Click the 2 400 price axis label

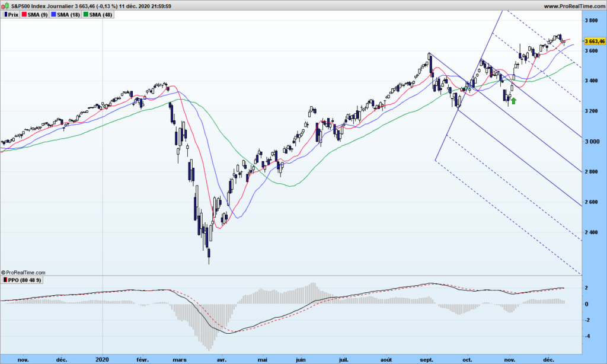tap(591, 232)
